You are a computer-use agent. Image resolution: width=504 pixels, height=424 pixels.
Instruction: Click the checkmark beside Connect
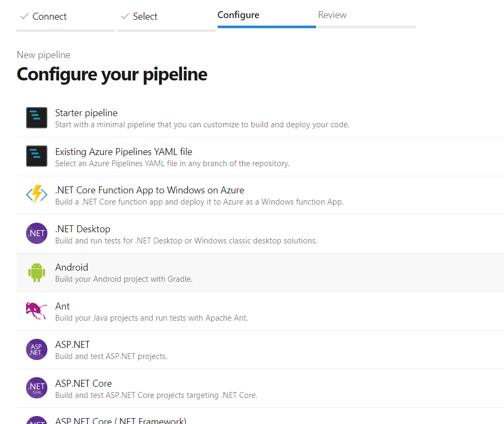point(24,16)
